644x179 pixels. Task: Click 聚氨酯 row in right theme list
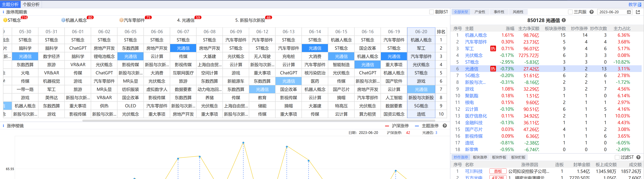[546, 96]
